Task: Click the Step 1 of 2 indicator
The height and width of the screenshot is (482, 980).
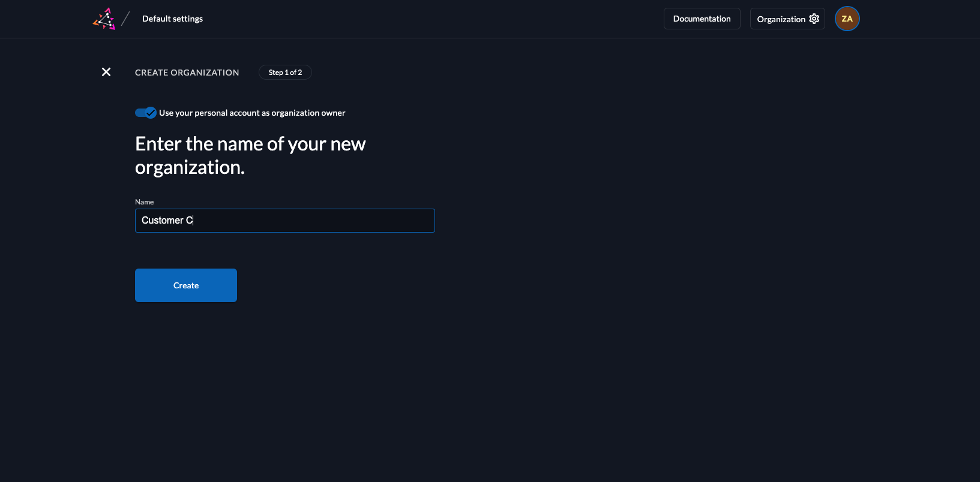Action: (285, 73)
